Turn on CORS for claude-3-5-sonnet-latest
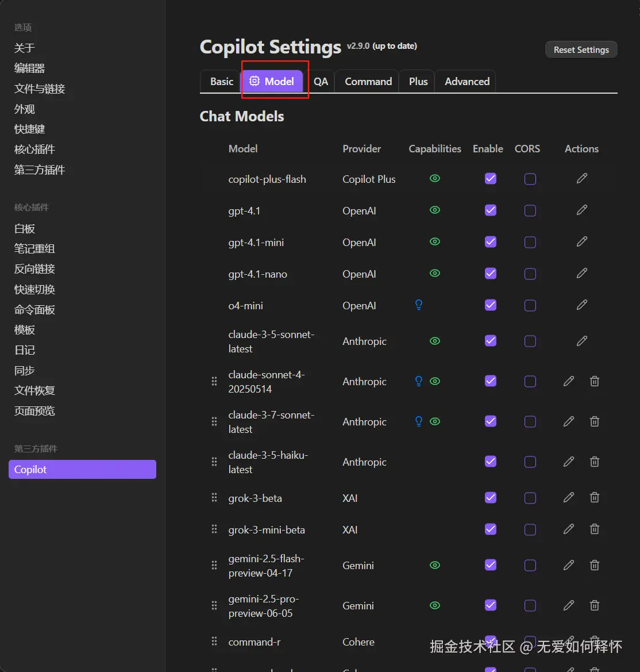 point(530,341)
